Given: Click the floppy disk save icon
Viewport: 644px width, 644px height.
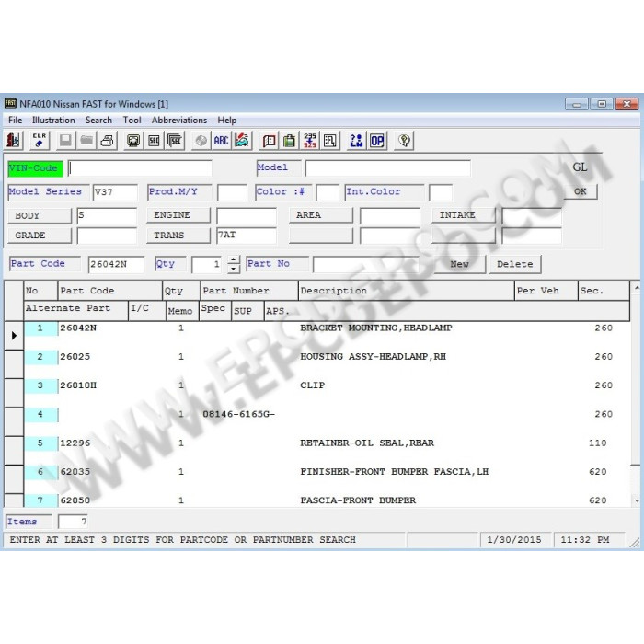Looking at the screenshot, I should (65, 141).
